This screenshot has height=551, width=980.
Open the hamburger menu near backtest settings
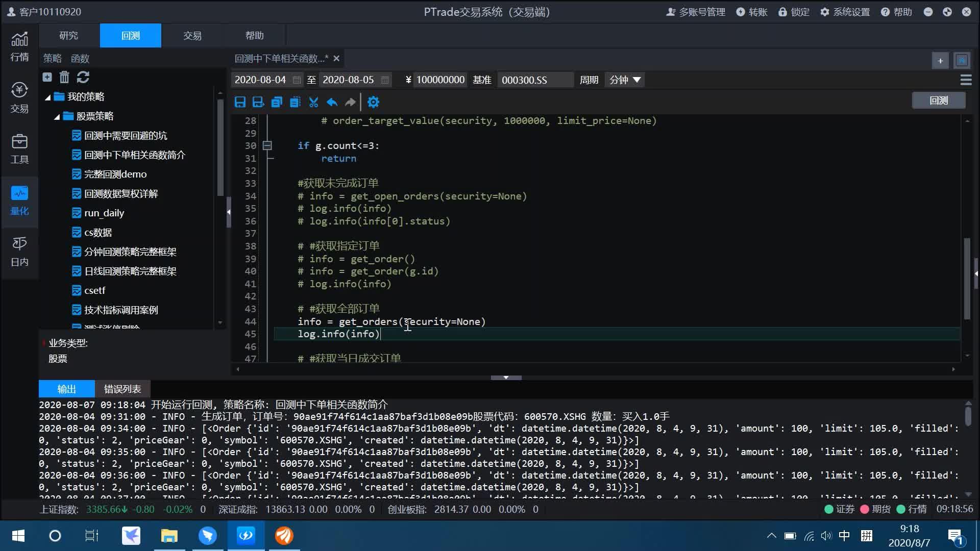pos(966,80)
